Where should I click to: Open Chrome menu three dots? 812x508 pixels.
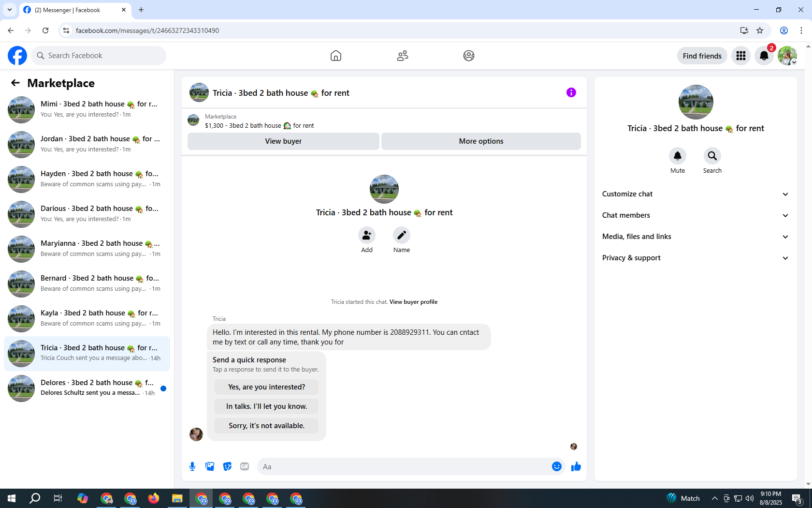[x=801, y=30]
